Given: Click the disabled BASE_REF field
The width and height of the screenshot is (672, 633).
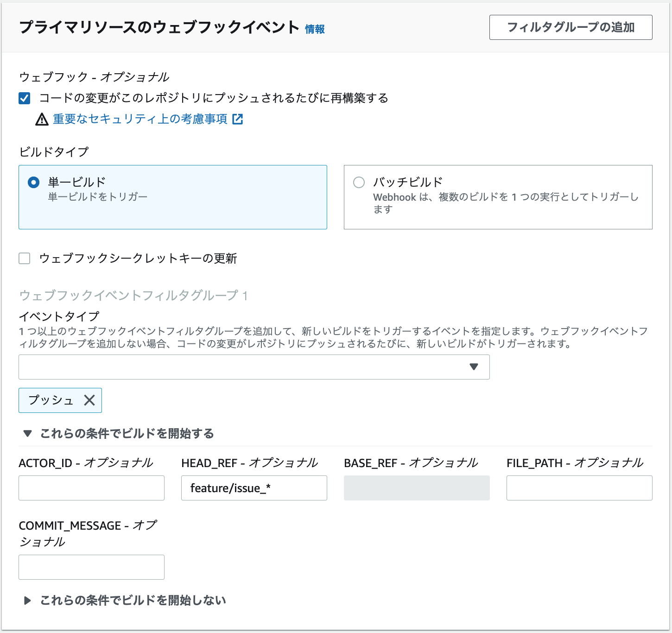Looking at the screenshot, I should click(417, 488).
